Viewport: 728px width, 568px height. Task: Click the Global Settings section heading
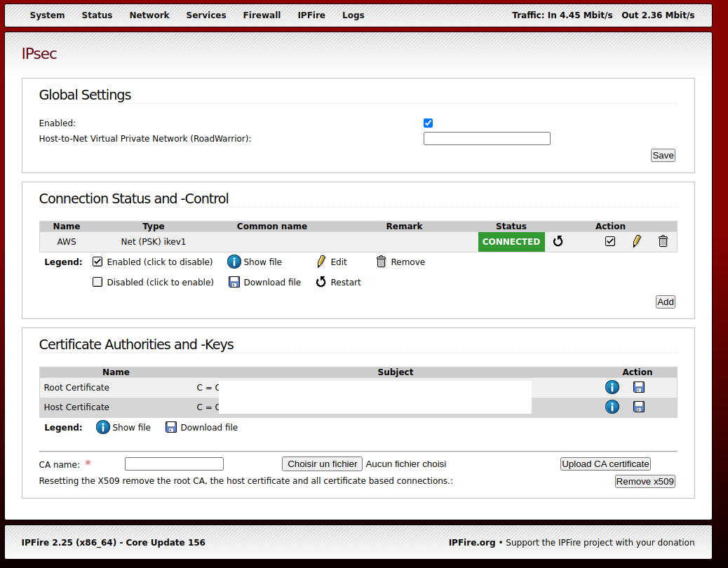pyautogui.click(x=85, y=95)
